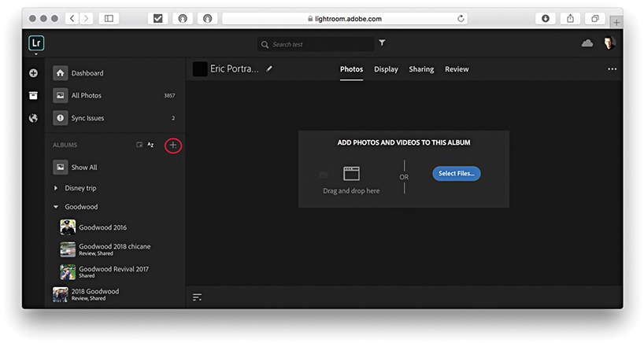This screenshot has width=644, height=343.
Task: Click the Eric Portra... album title
Action: coord(235,69)
